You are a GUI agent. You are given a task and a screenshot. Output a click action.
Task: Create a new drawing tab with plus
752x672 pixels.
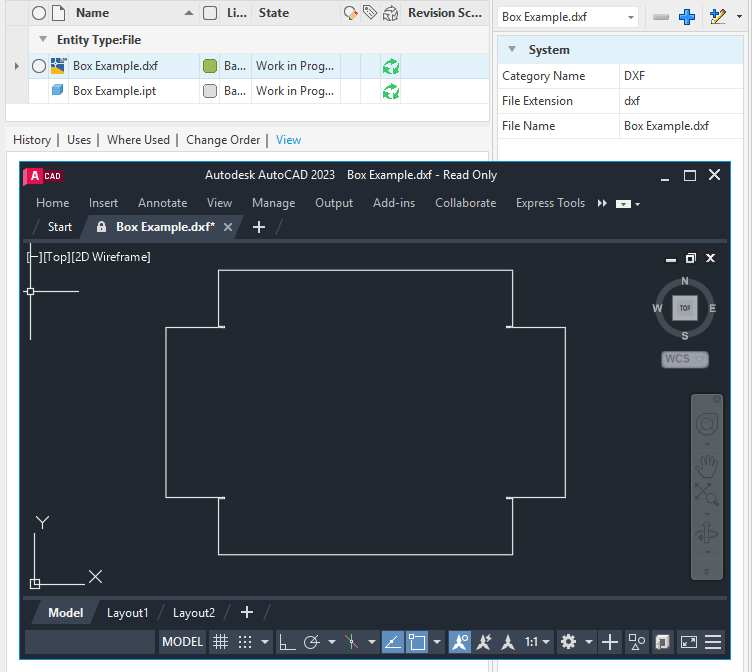click(258, 227)
